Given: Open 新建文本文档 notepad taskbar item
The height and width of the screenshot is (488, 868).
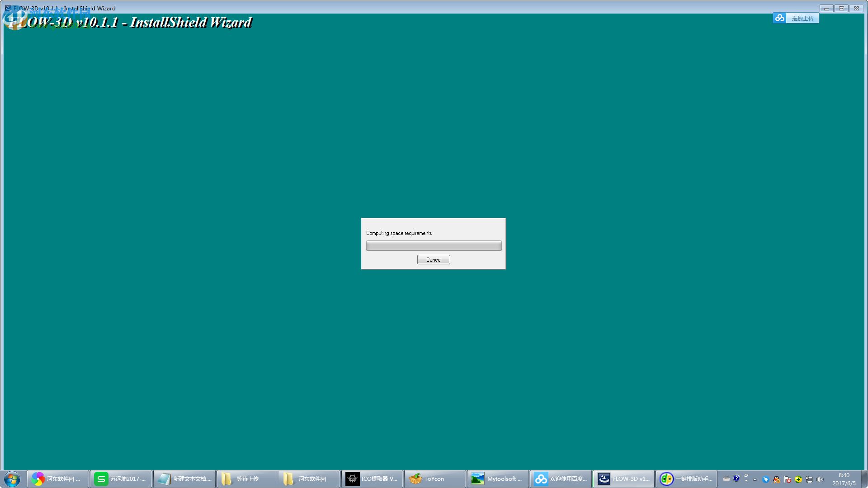Looking at the screenshot, I should coord(184,479).
